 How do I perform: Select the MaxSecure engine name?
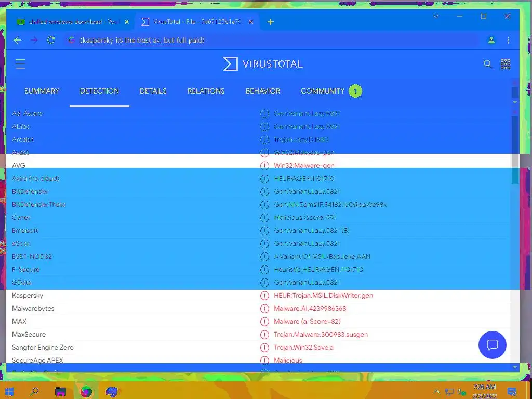click(29, 335)
